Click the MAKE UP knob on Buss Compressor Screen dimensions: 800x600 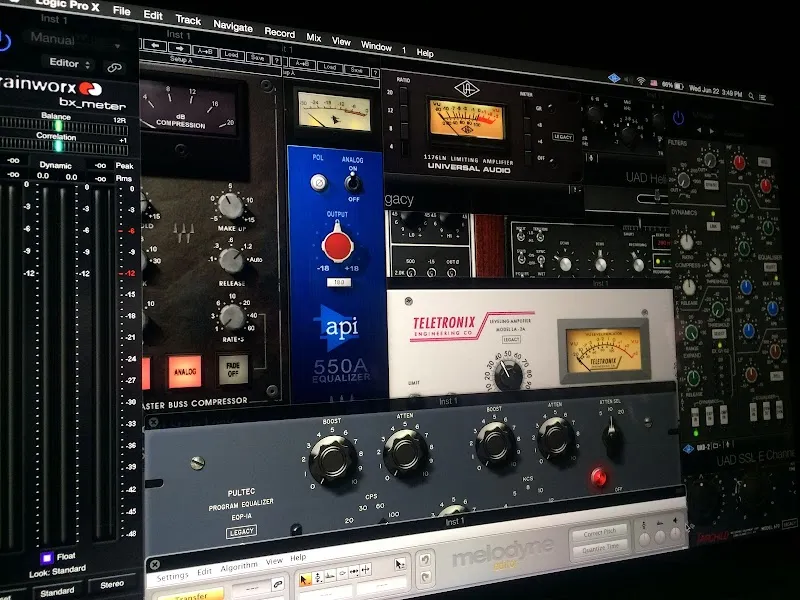tap(230, 205)
